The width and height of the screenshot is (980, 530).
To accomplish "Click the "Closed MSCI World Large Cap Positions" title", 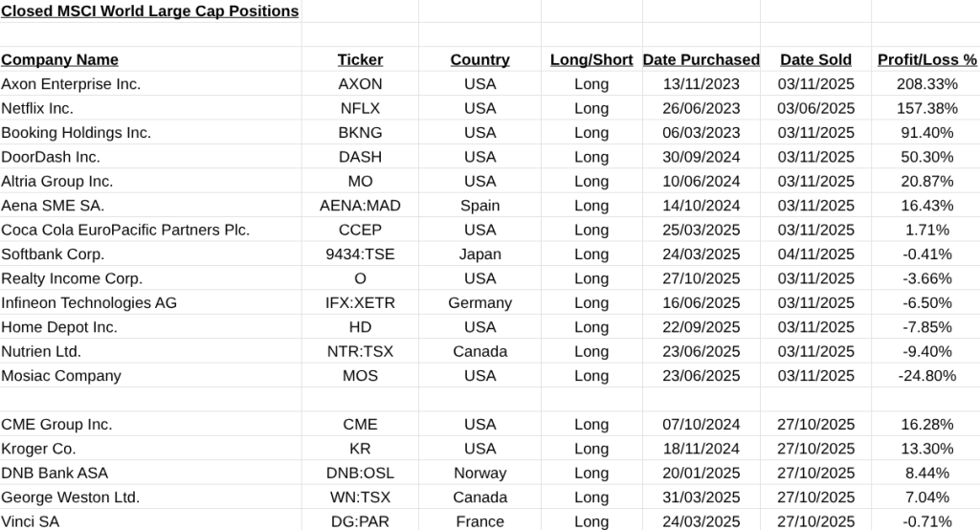I will (x=150, y=11).
